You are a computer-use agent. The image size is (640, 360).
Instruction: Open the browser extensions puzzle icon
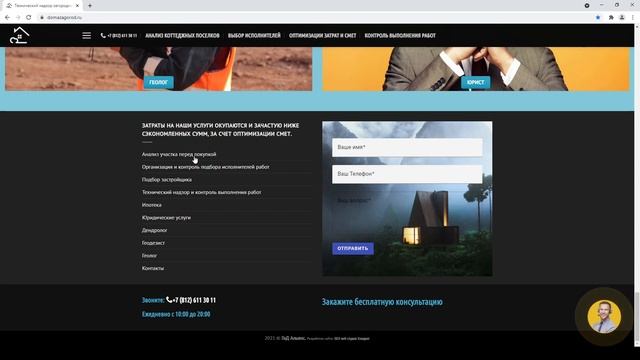tap(611, 18)
